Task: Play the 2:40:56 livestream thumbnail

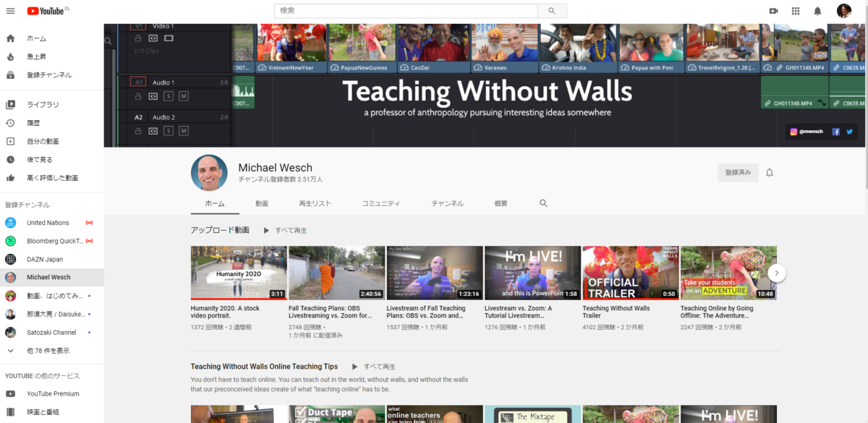Action: click(x=336, y=273)
